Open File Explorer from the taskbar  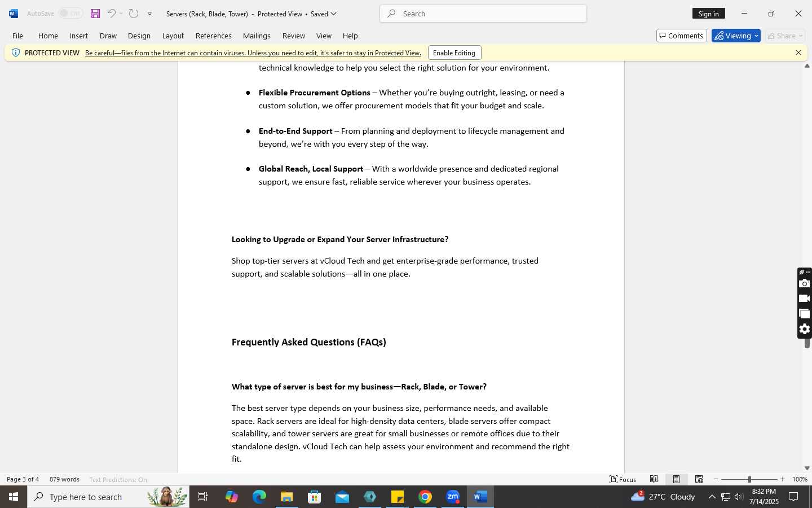tap(287, 497)
